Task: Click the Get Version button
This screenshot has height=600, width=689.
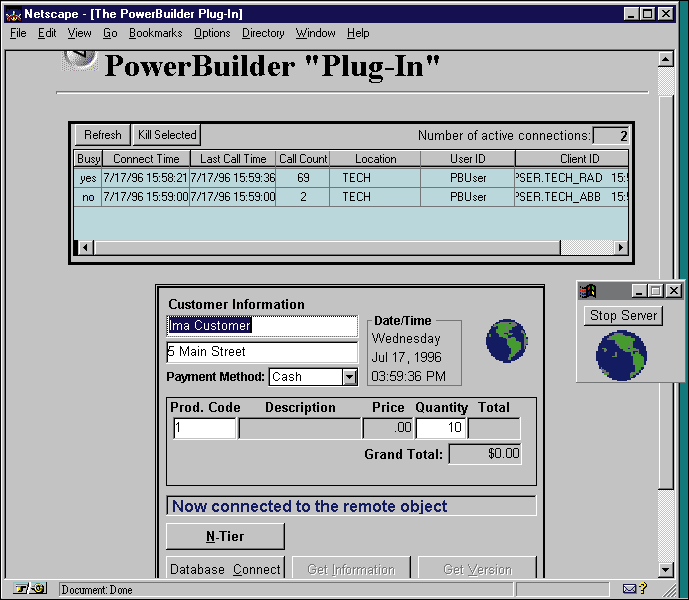Action: click(x=478, y=568)
